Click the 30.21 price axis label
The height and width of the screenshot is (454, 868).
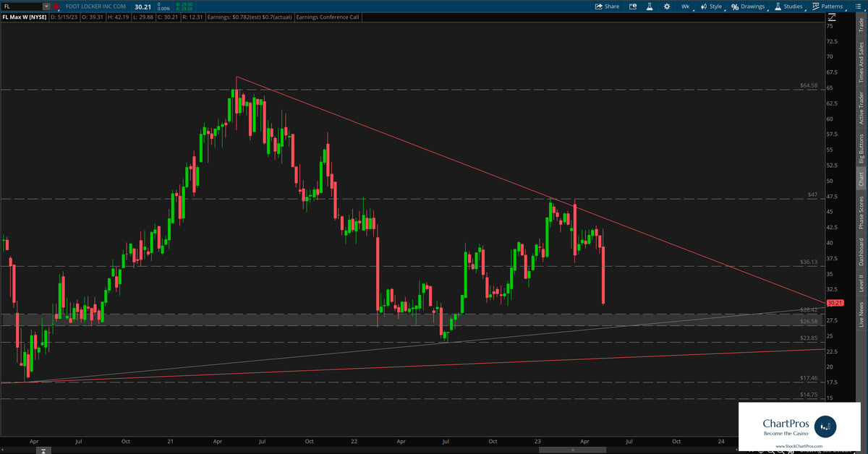click(x=835, y=304)
